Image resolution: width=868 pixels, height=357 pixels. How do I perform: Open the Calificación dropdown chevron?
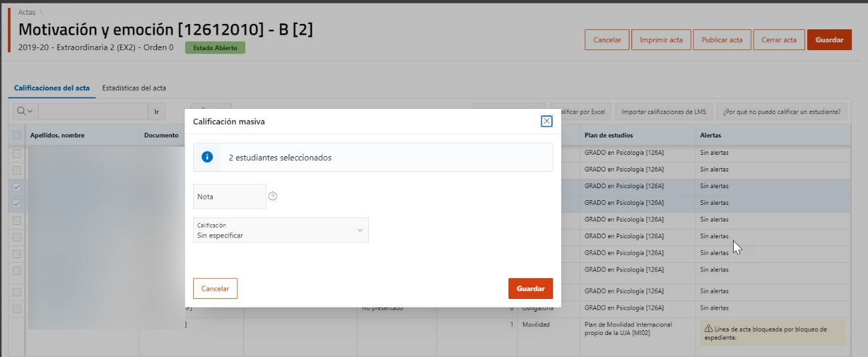359,230
